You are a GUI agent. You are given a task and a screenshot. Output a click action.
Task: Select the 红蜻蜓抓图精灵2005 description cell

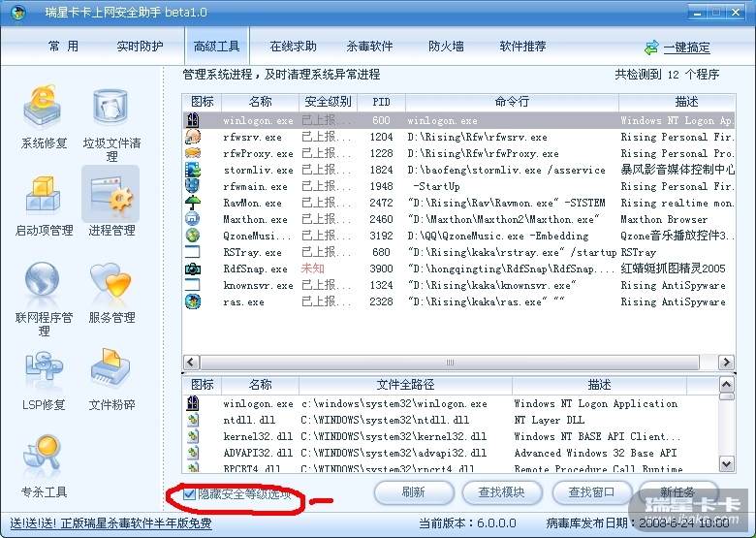pyautogui.click(x=673, y=269)
